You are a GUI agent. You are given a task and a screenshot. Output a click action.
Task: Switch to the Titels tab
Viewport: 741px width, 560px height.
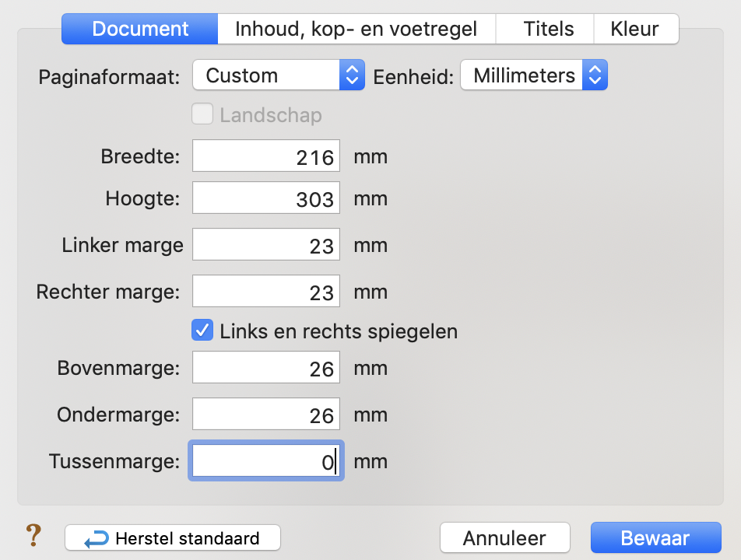(548, 30)
